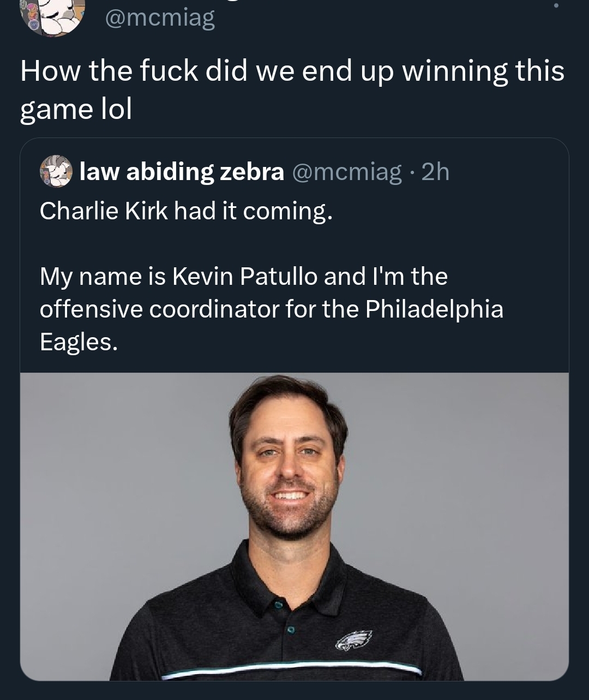Open the more options dot at top right
The image size is (589, 700).
point(556,5)
